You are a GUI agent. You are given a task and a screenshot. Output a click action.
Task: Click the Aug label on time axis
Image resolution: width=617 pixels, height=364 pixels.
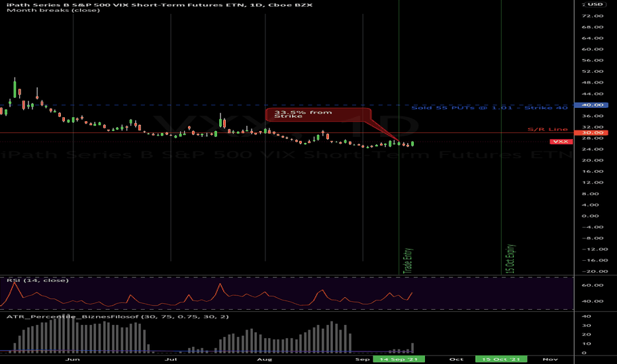click(264, 359)
